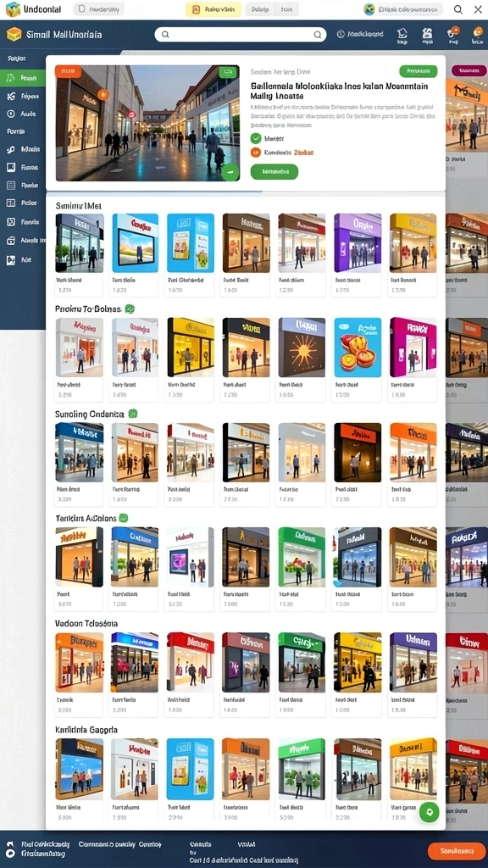
Task: Click the key-shaped icon in the sidebar
Action: point(10,149)
